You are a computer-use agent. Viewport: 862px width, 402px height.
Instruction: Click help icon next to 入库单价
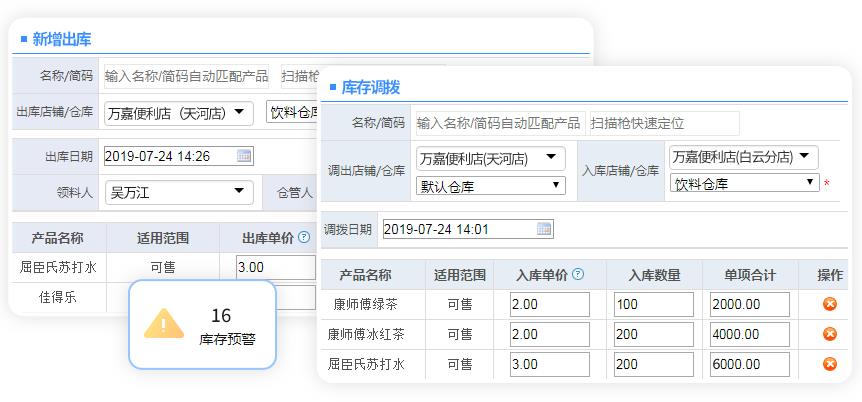coord(578,274)
